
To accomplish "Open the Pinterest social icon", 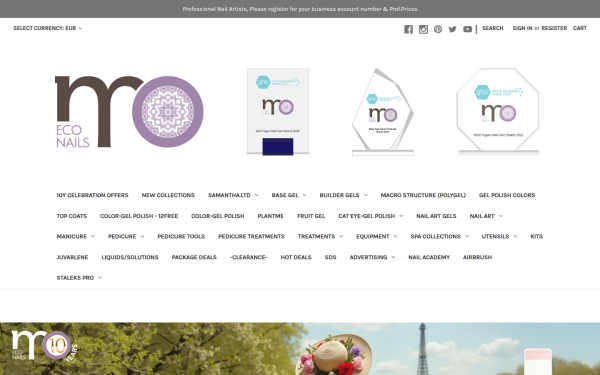I will coord(438,29).
